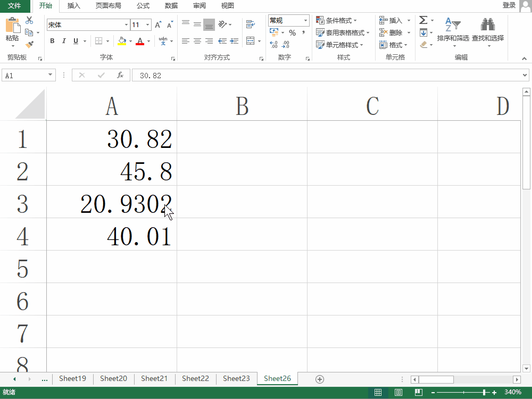Click the Cut scissors icon
The height and width of the screenshot is (399, 532).
point(29,20)
